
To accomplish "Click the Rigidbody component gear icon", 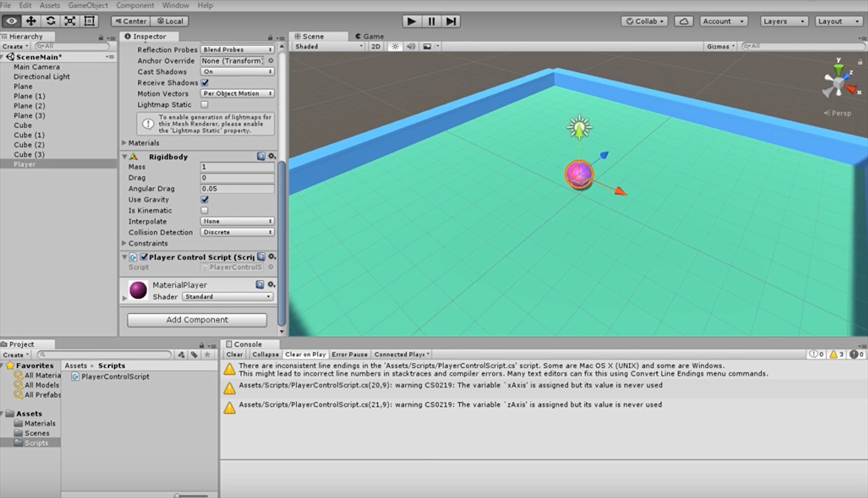I will tap(272, 156).
